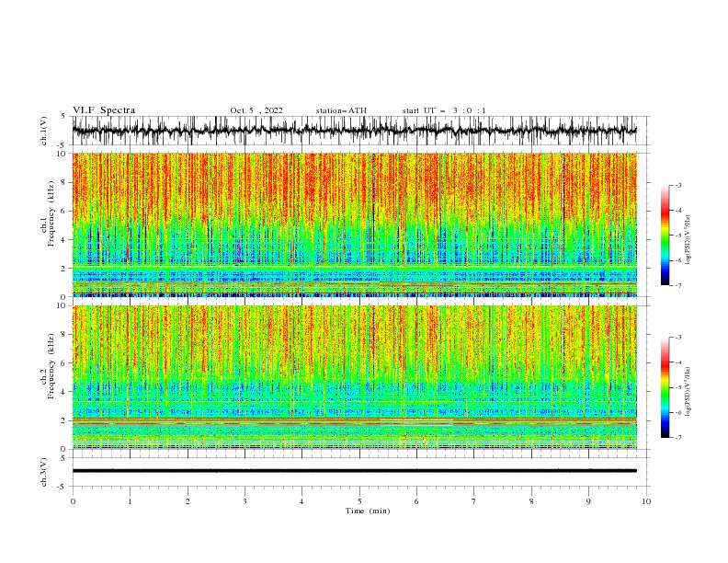Click the "-3" label on ch.1 color scale
The image size is (728, 563).
click(x=678, y=185)
